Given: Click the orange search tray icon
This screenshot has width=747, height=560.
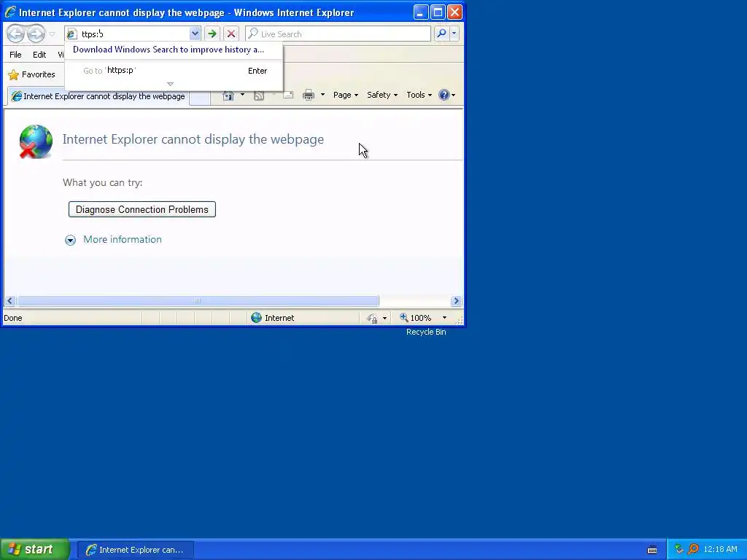Looking at the screenshot, I should (x=694, y=549).
